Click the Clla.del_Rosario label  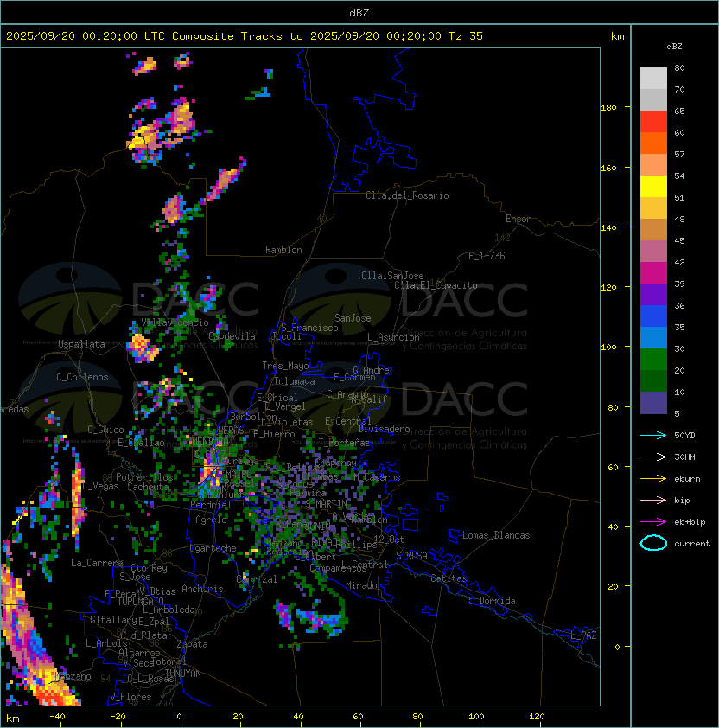[407, 195]
